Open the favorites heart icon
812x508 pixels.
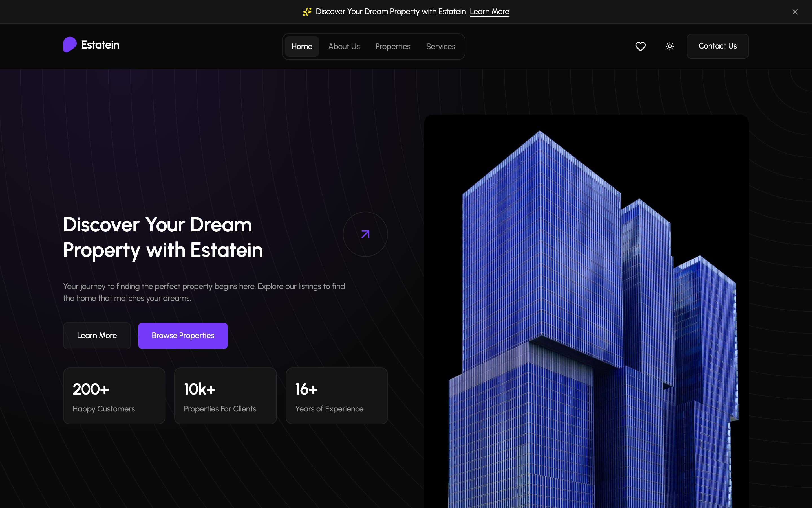coord(640,46)
